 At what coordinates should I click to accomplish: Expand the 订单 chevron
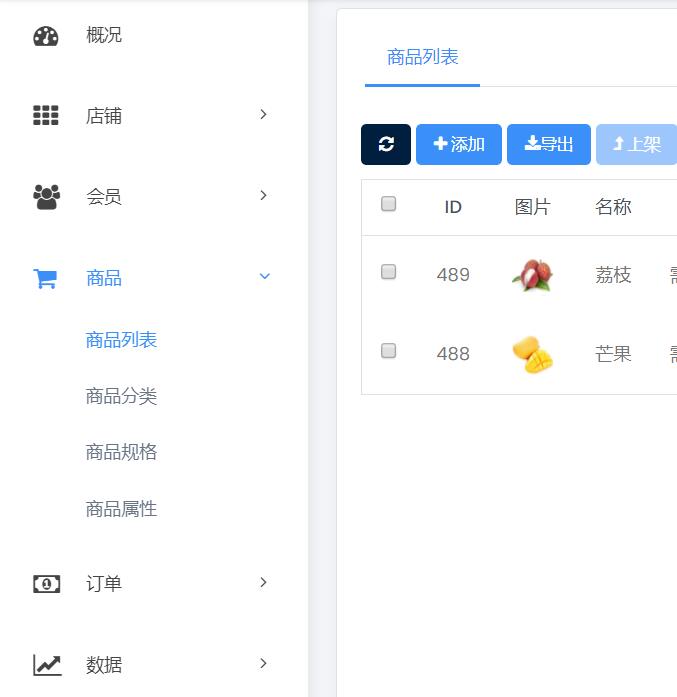(264, 582)
